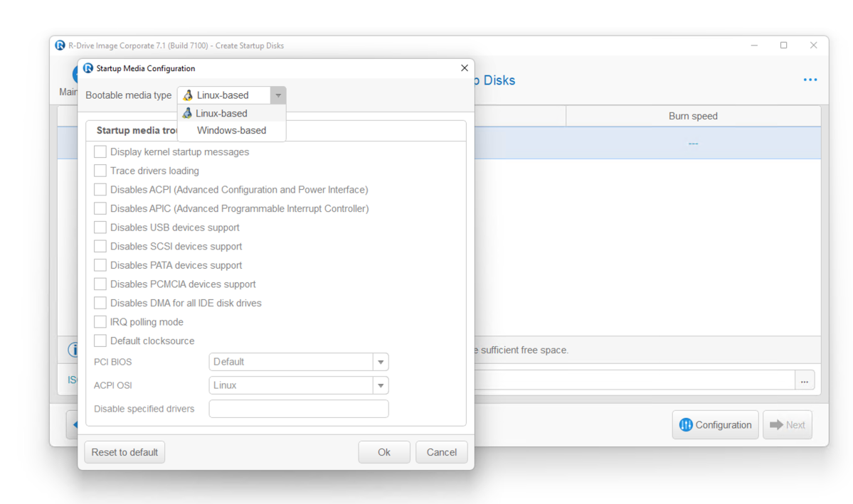Click Cancel in Startup Media Configuration

[441, 452]
